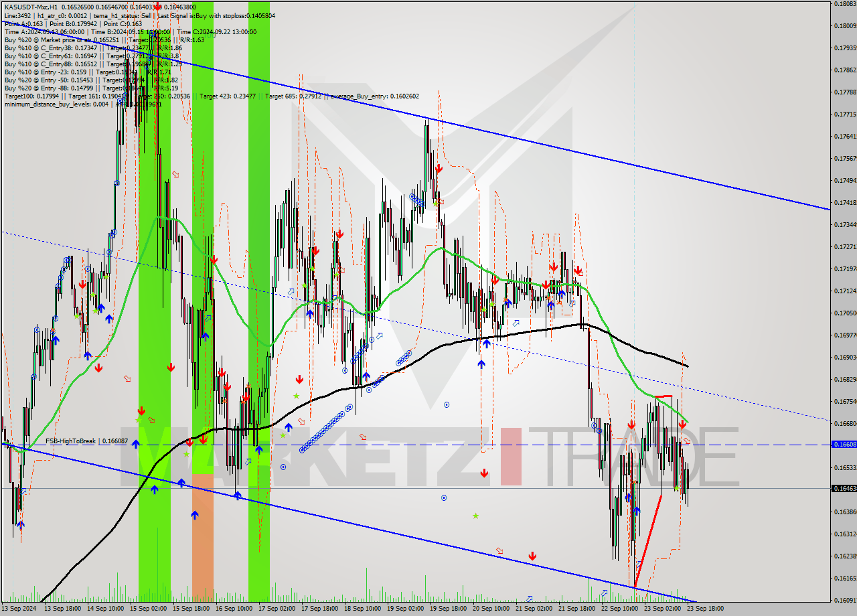Click the 'Entry -88: 0.14799' buy line
The image size is (857, 616).
(x=91, y=88)
